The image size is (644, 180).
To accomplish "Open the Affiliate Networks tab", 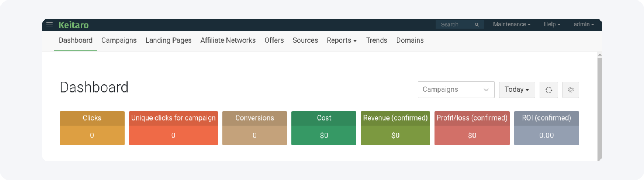I will pos(228,40).
